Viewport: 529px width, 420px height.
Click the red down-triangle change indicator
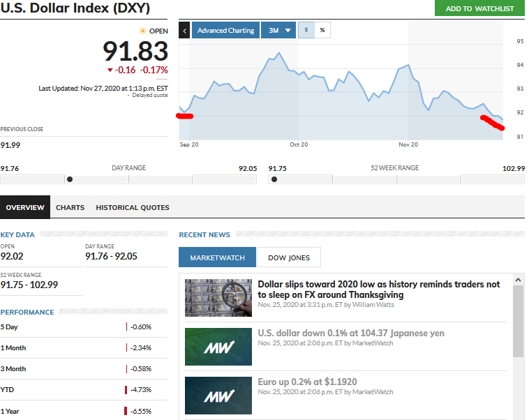[110, 70]
